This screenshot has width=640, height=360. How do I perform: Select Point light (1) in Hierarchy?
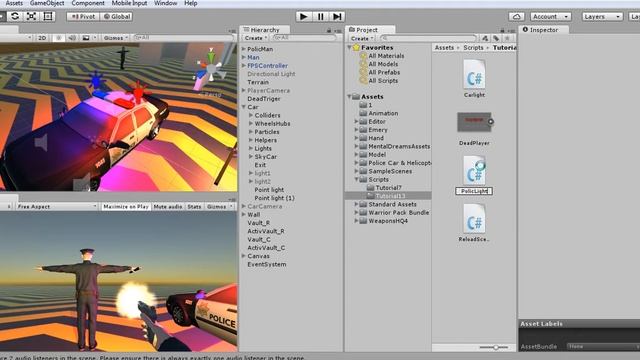tap(274, 198)
